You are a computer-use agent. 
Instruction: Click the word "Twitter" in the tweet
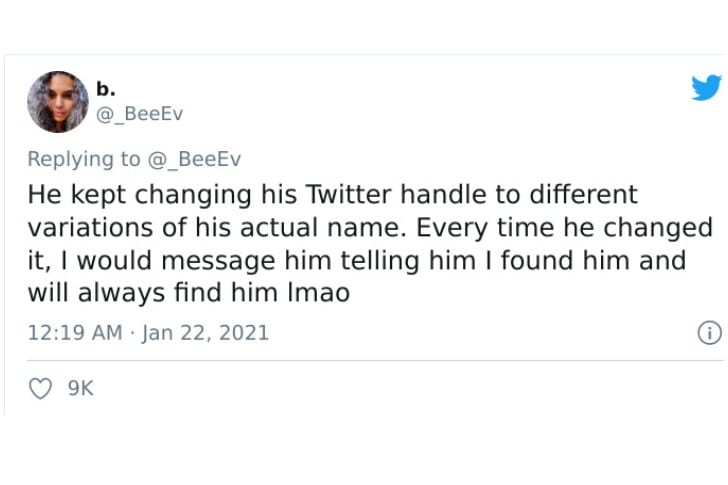click(348, 194)
